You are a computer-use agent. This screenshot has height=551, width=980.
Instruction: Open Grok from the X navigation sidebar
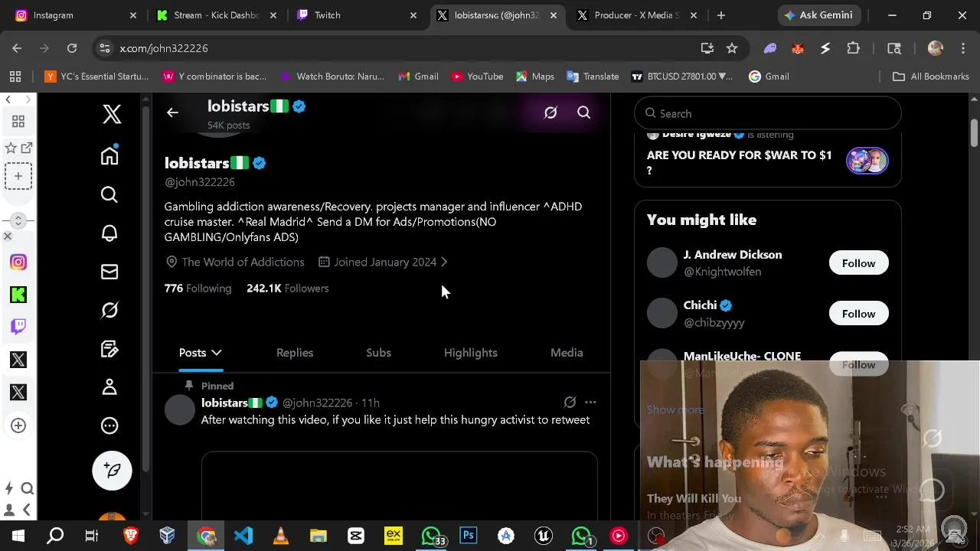[x=109, y=310]
